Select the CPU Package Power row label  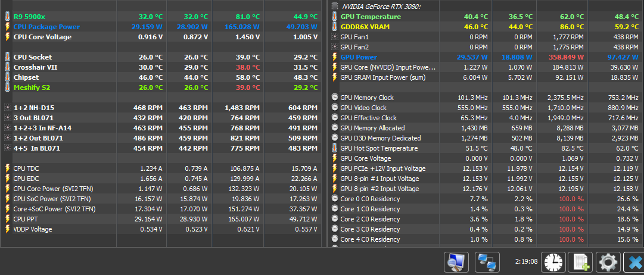pos(47,27)
